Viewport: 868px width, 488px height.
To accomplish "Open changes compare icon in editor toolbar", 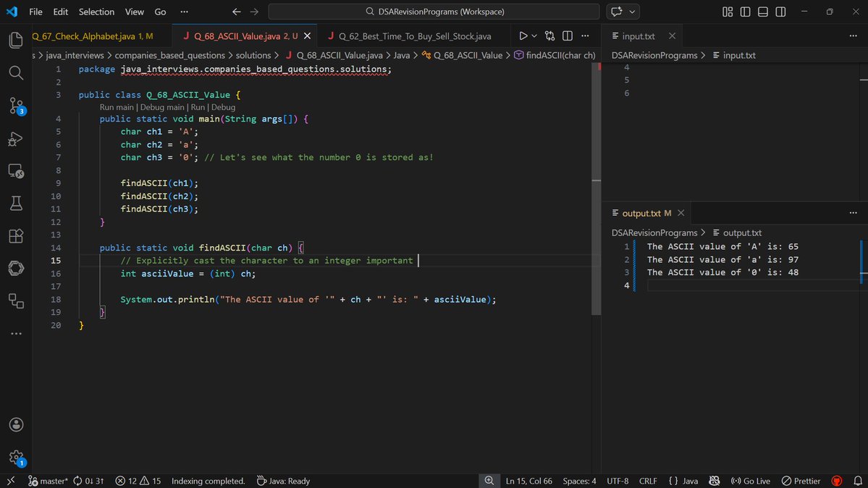I will point(549,36).
